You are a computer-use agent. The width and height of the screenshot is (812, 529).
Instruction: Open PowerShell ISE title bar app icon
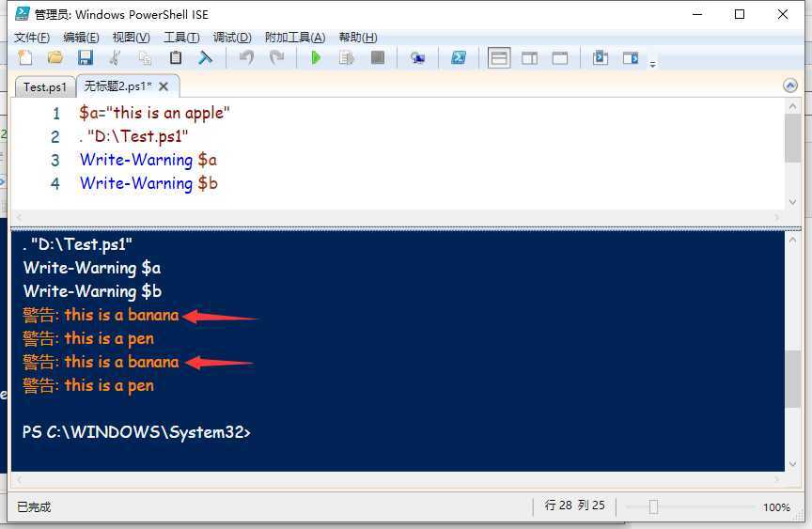[23, 13]
